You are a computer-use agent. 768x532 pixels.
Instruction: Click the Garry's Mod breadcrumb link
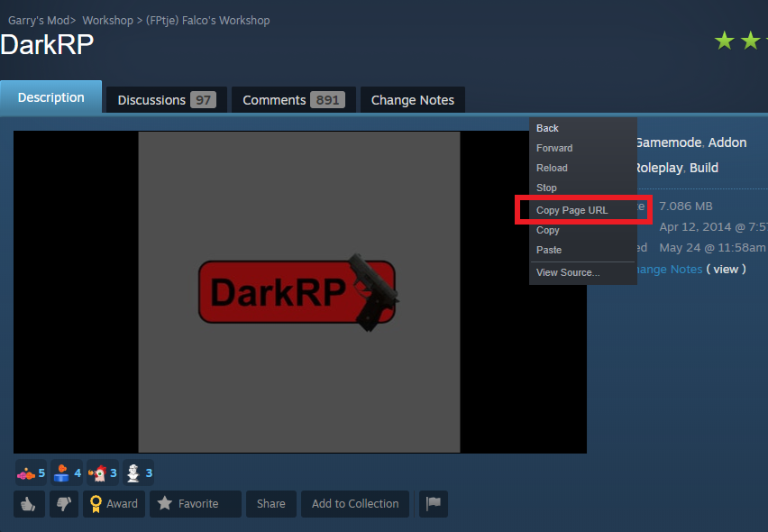(39, 21)
